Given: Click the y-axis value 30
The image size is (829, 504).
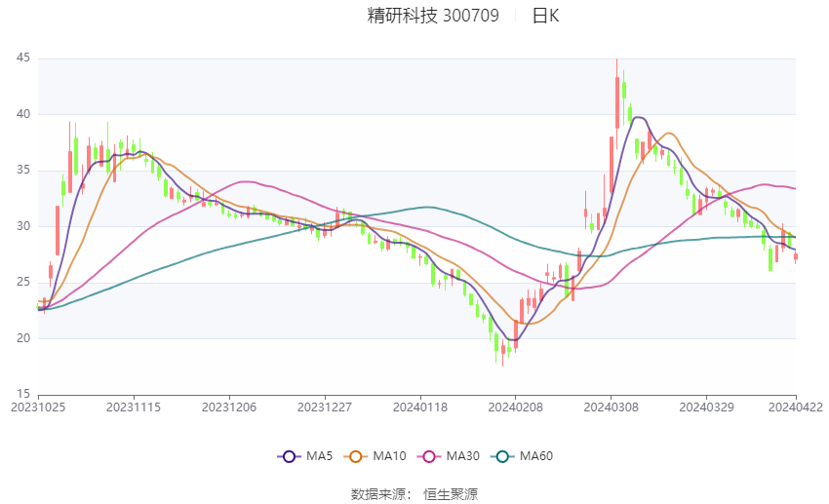Looking at the screenshot, I should (x=23, y=226).
